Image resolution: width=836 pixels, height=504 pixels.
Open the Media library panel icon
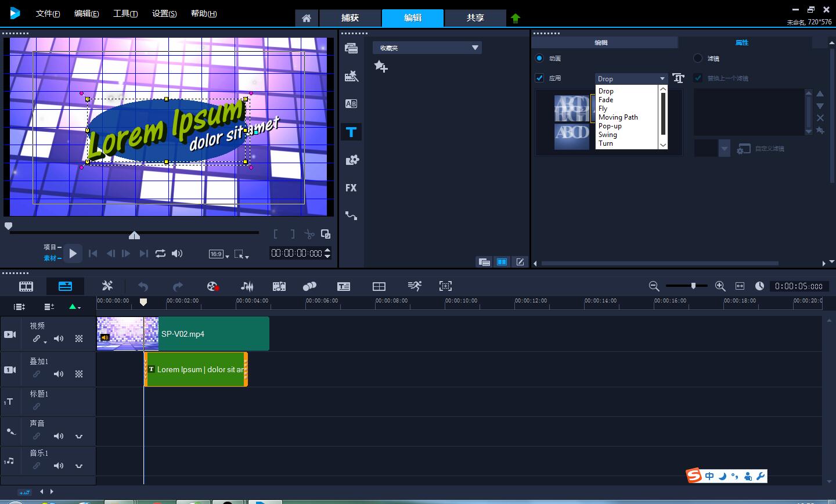point(351,48)
